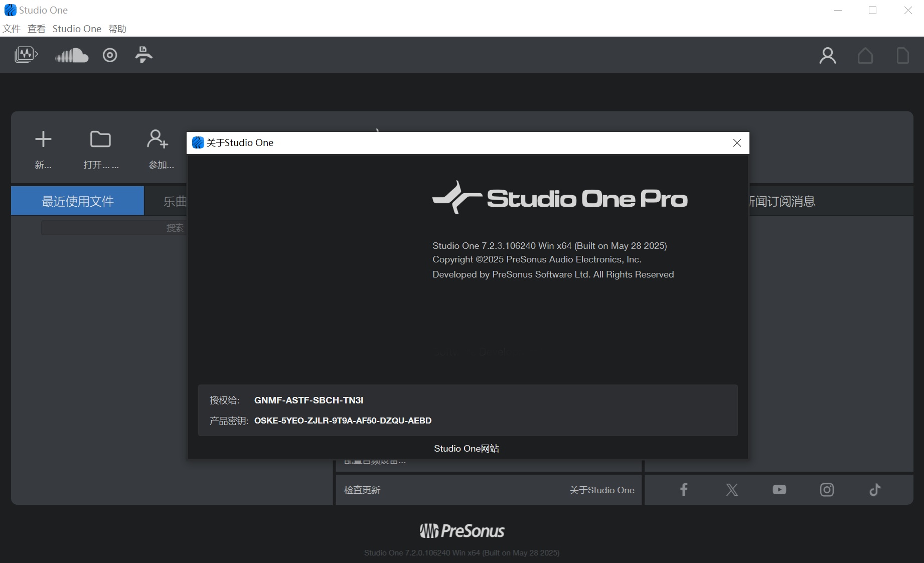Click the audio waveform icon in toolbar
924x563 pixels.
26,55
